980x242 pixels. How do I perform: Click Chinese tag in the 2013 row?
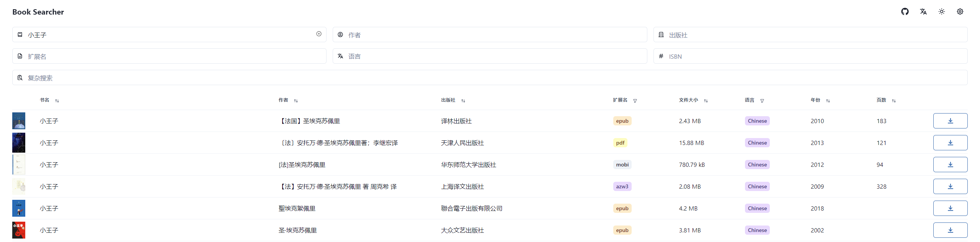point(757,143)
